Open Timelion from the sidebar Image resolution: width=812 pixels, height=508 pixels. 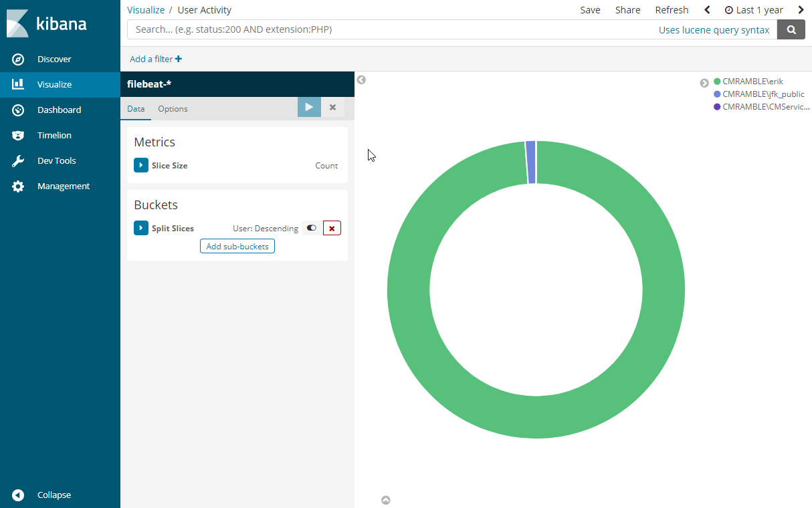tap(54, 135)
